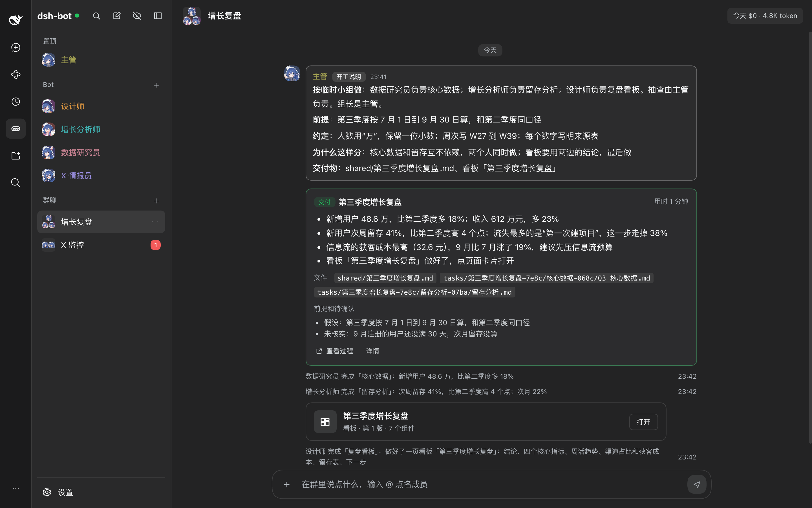This screenshot has width=812, height=508.
Task: Open the X 情报员 bot chat
Action: coord(101,175)
